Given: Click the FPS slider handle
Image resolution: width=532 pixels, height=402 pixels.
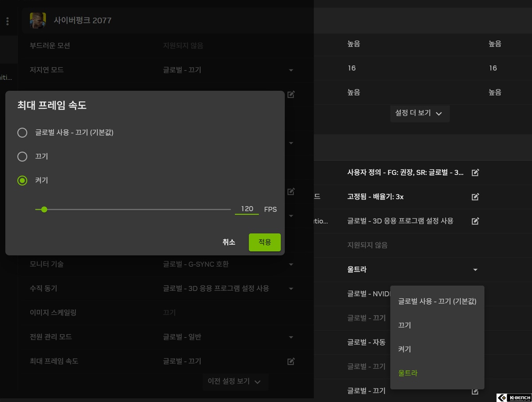Looking at the screenshot, I should (x=44, y=209).
